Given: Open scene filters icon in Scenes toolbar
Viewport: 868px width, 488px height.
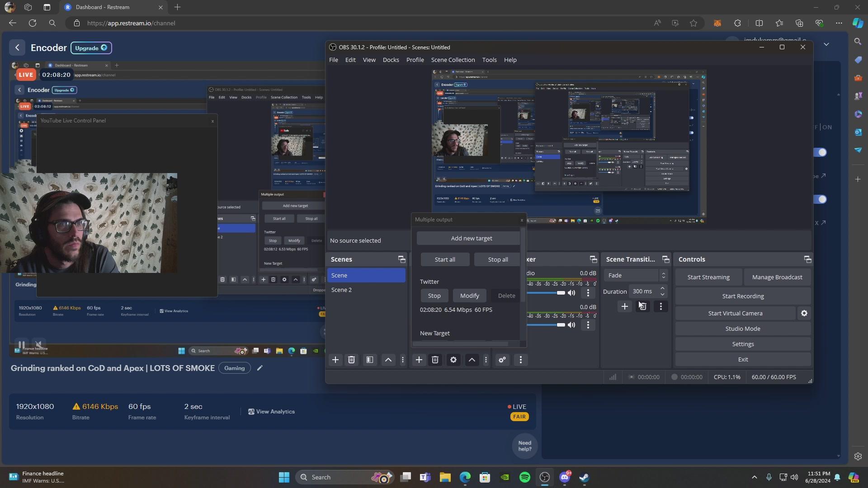Looking at the screenshot, I should point(370,360).
